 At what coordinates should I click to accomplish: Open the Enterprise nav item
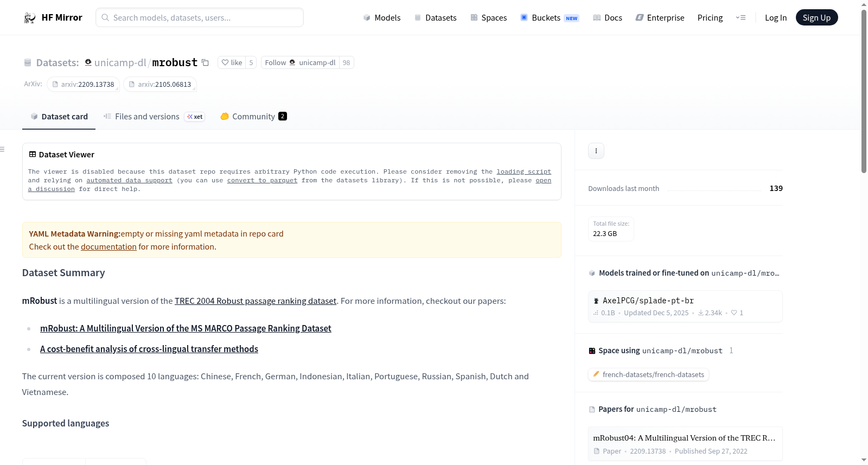click(x=660, y=18)
